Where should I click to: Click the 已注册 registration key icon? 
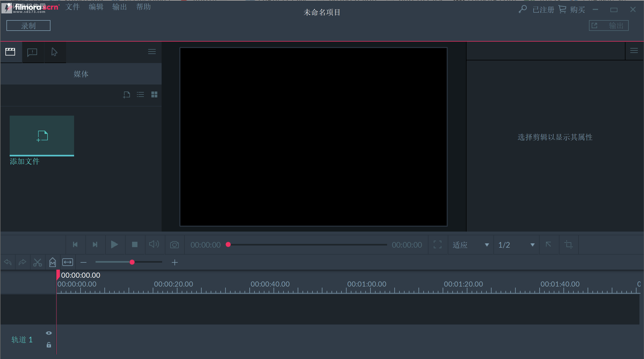(x=523, y=9)
